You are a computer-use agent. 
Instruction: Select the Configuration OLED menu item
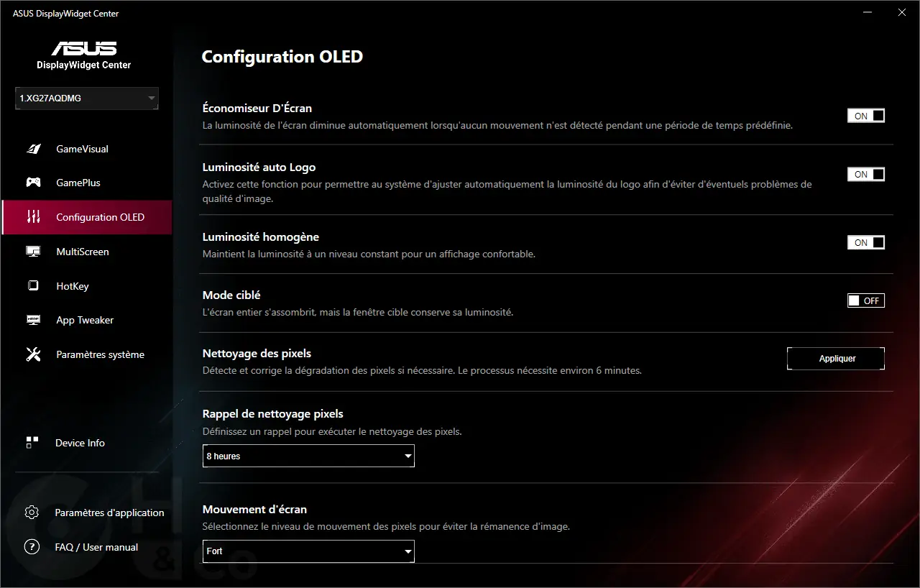(87, 217)
